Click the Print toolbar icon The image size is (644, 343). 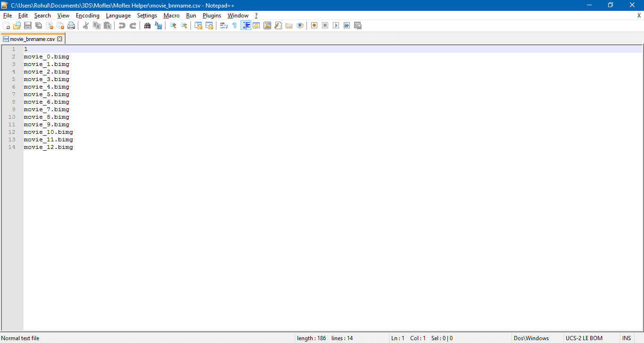tap(71, 25)
